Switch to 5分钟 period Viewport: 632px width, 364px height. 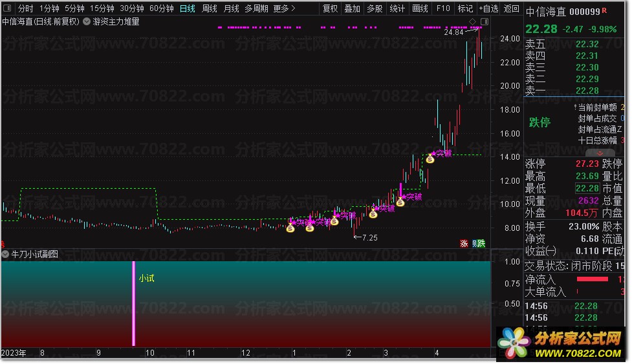click(x=74, y=8)
